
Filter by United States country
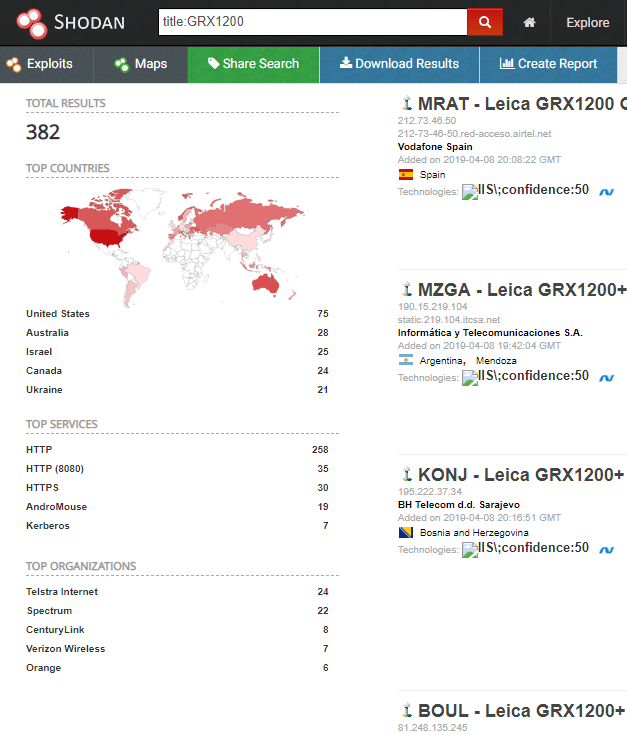coord(58,314)
